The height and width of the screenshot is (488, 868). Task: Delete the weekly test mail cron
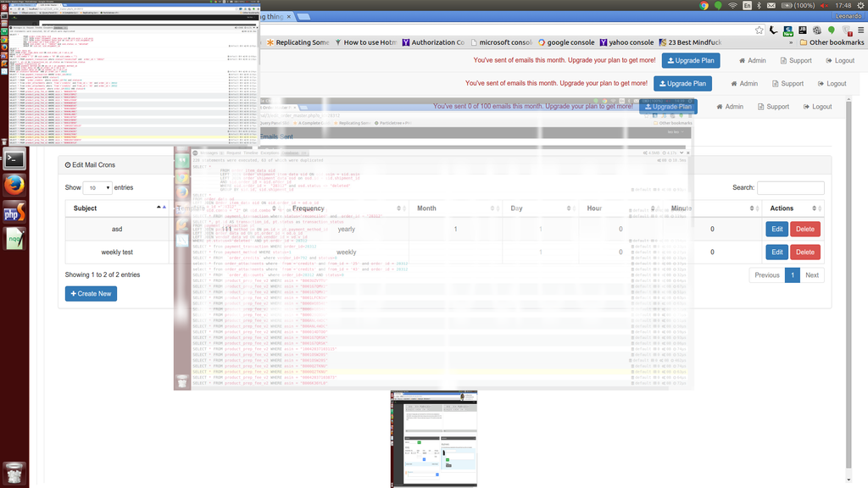(804, 252)
